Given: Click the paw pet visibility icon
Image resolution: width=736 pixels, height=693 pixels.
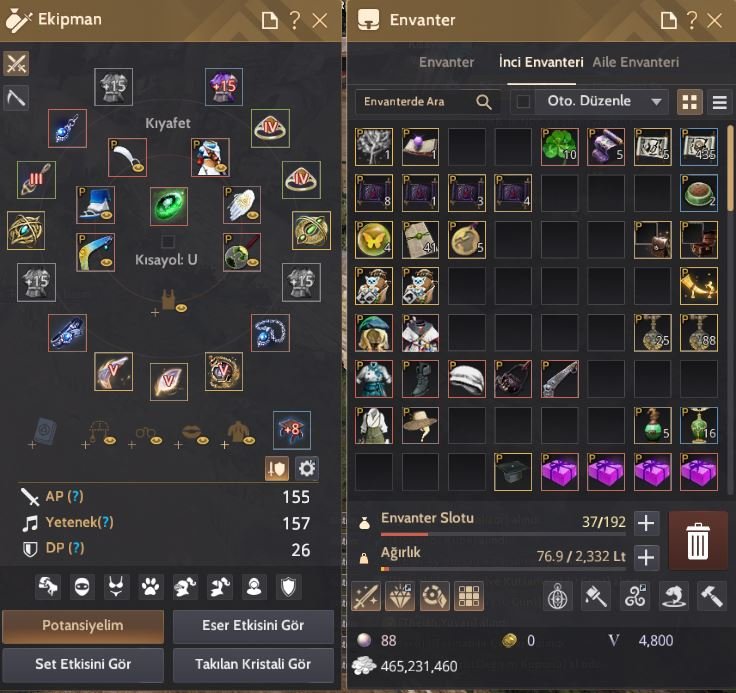Looking at the screenshot, I should coord(151,586).
